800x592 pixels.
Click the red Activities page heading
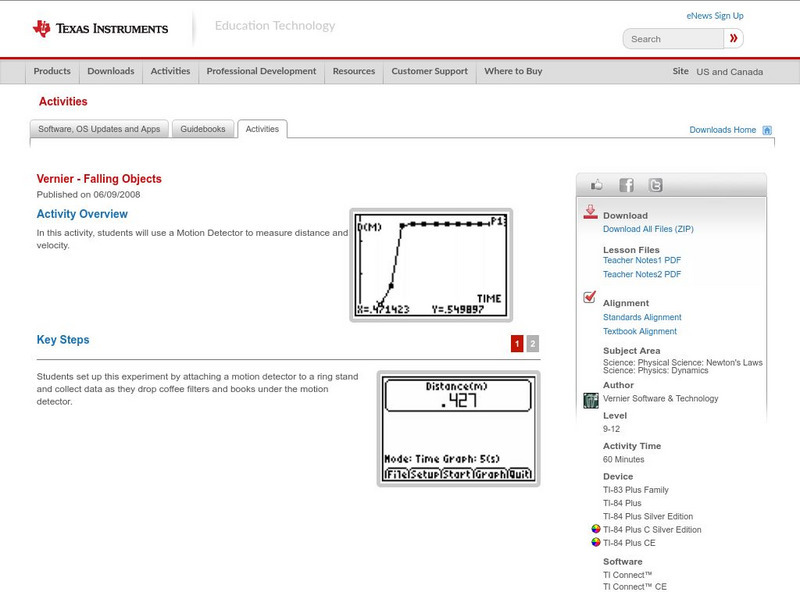point(63,102)
